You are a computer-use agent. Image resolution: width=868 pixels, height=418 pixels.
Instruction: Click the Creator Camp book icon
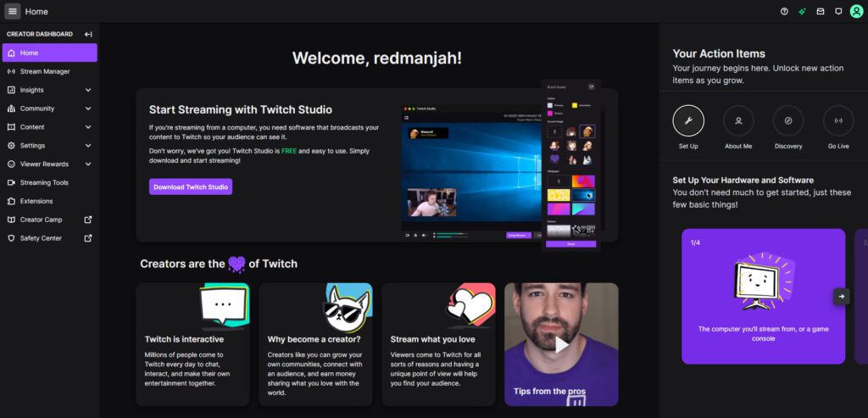coord(11,220)
